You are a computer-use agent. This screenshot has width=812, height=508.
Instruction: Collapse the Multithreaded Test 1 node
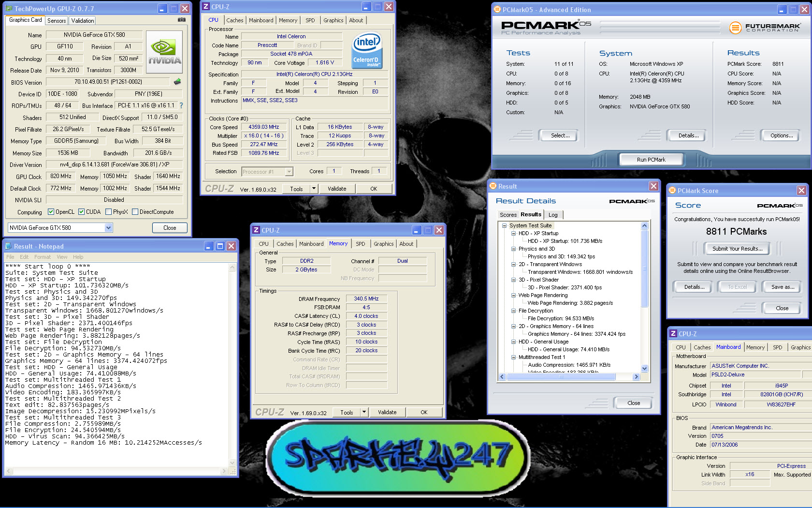click(x=514, y=357)
